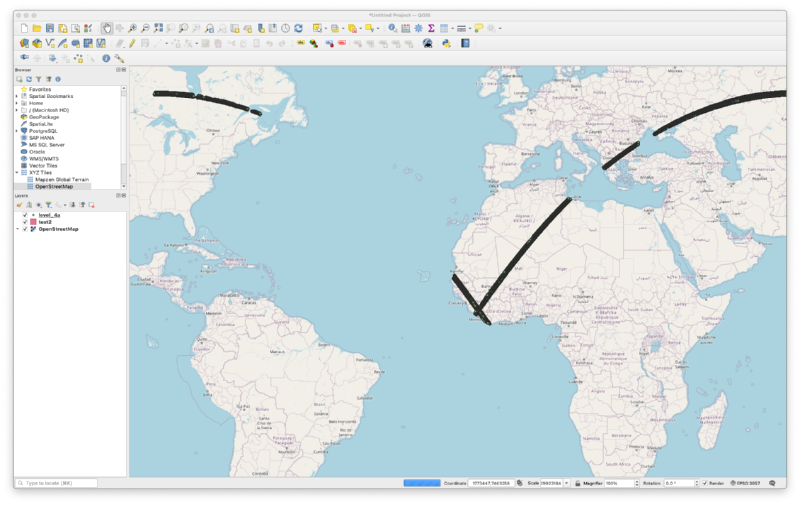Select GeoPackage in the Browser tree
800x505 pixels.
point(44,117)
